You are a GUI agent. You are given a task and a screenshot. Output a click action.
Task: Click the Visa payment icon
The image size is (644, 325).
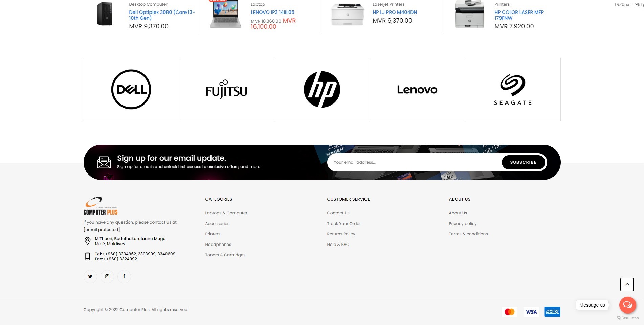point(531,312)
